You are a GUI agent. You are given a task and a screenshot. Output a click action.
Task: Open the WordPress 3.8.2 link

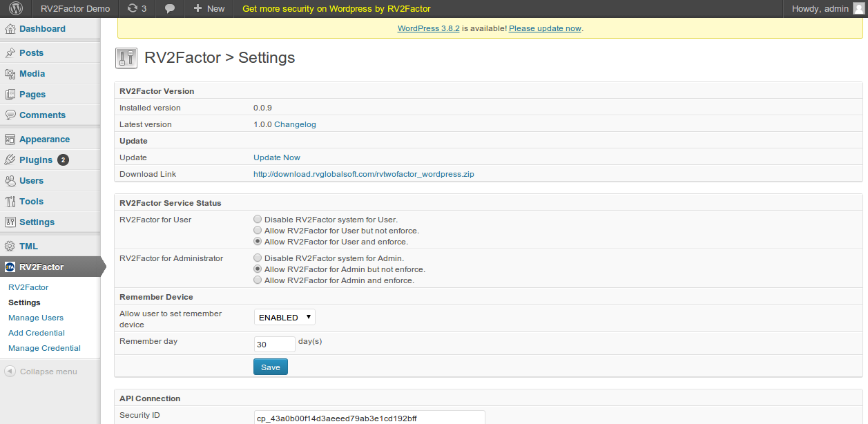tap(429, 28)
